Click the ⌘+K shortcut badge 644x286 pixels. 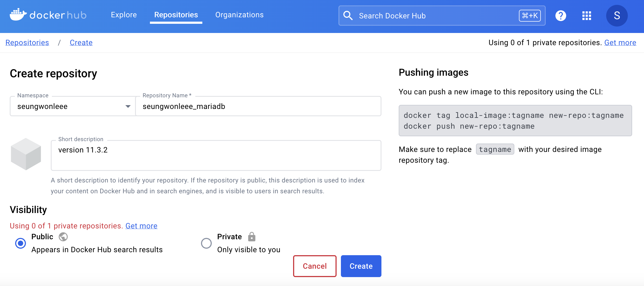click(x=530, y=16)
